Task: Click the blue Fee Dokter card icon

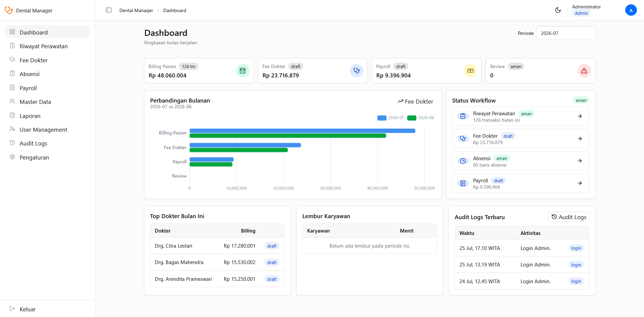Action: (x=356, y=71)
